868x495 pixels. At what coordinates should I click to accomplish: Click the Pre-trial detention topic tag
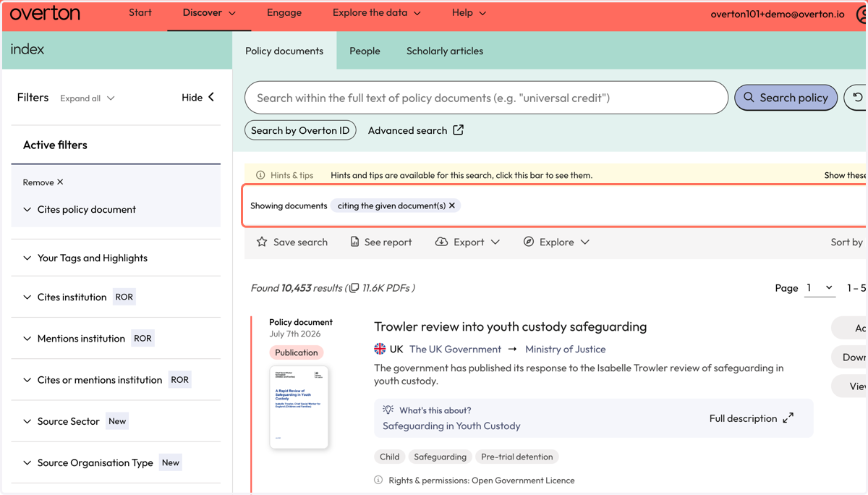pos(516,457)
